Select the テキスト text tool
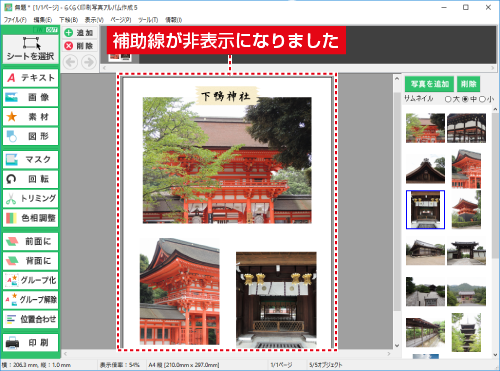Image resolution: width=500 pixels, height=371 pixels. coord(30,78)
